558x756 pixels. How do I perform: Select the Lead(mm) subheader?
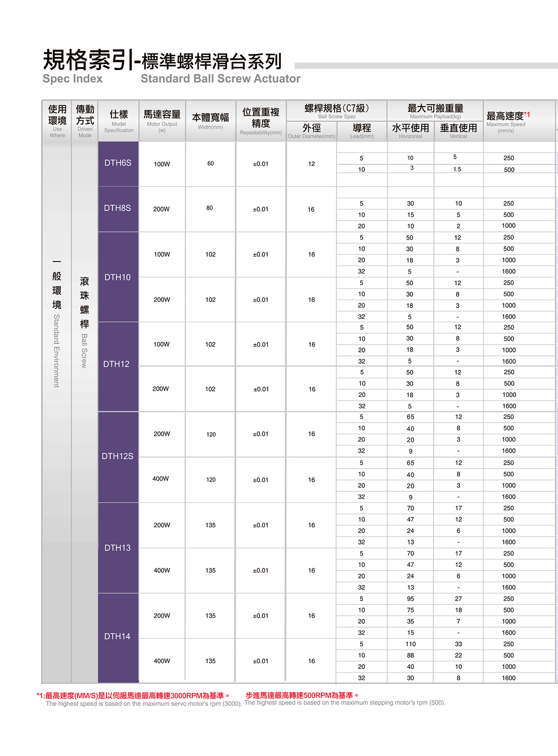tap(362, 131)
